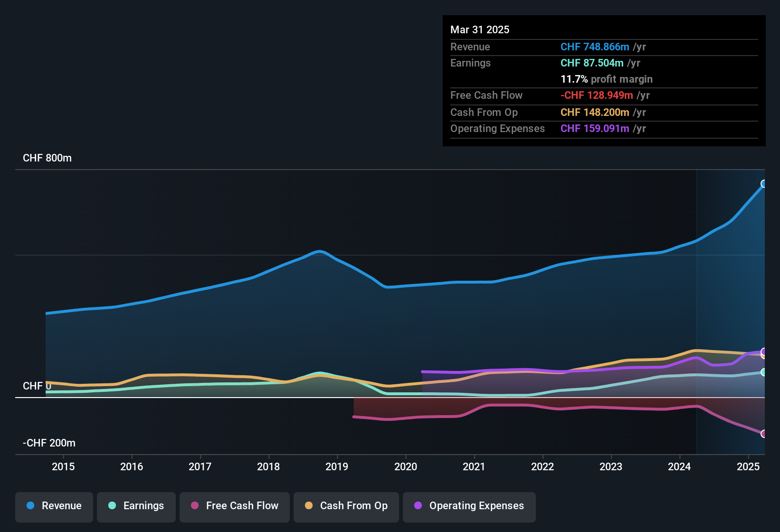This screenshot has height=532, width=780.
Task: Click the Earnings value CHF 87.504m
Action: 591,63
